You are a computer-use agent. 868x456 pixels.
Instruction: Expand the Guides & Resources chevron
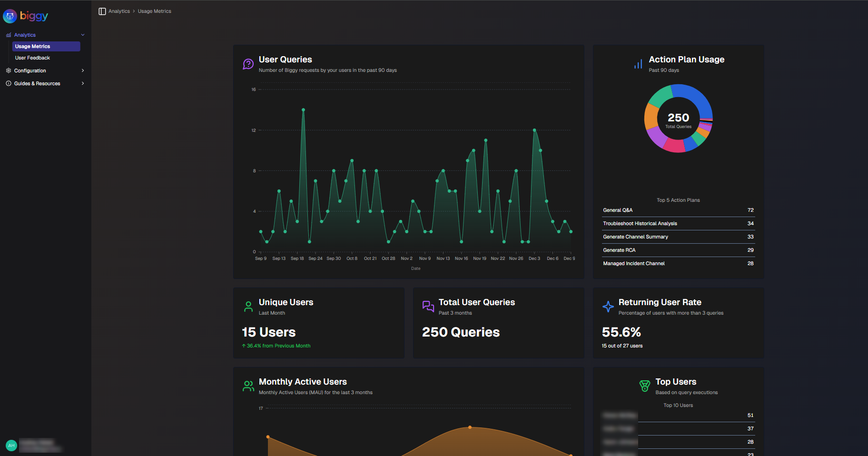coord(83,83)
